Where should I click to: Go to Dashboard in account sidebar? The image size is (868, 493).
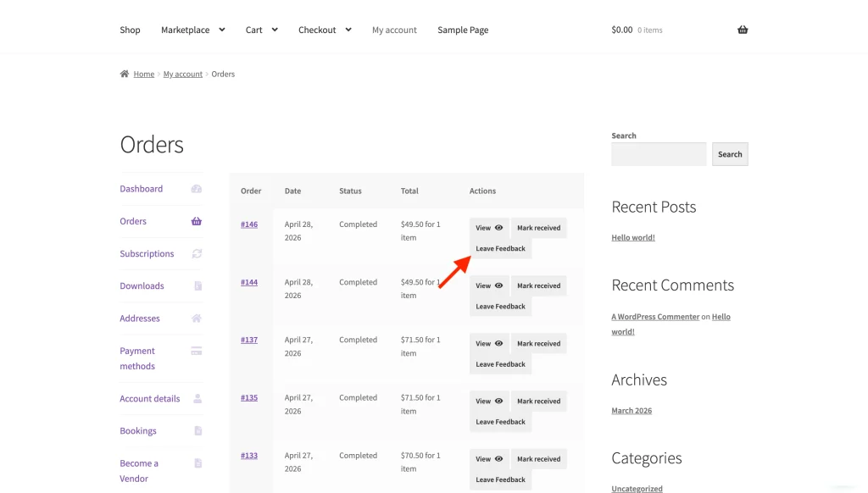142,189
